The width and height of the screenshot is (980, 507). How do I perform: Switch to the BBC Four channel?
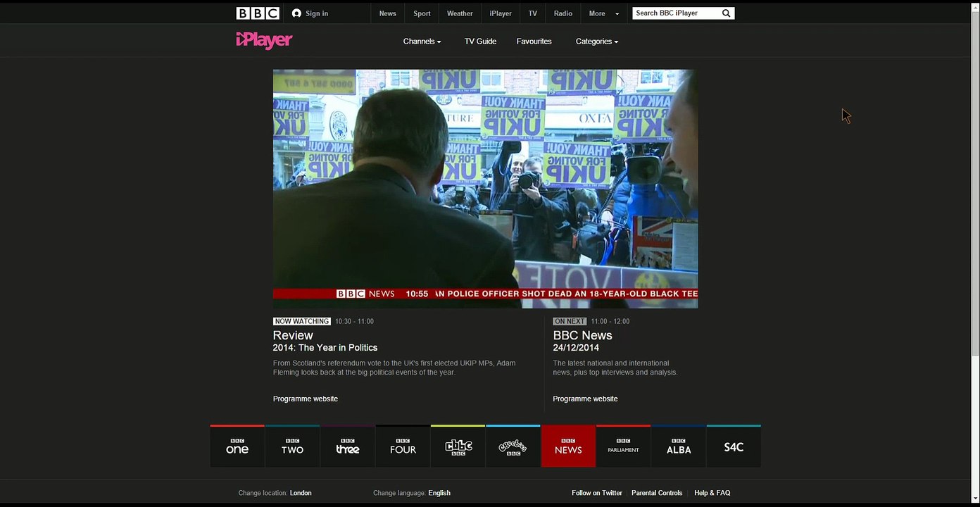click(403, 446)
